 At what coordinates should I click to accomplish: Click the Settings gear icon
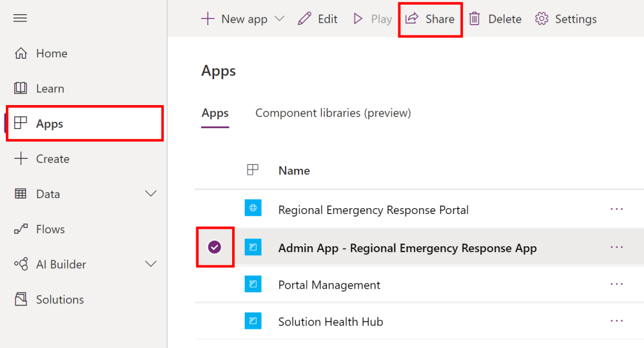coord(542,19)
